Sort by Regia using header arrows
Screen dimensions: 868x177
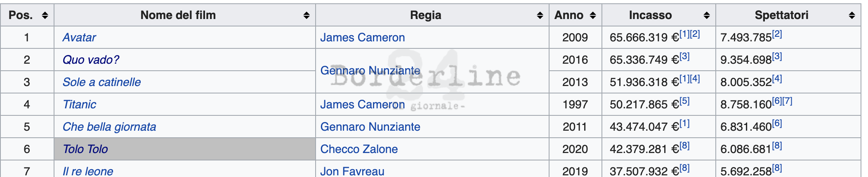pyautogui.click(x=540, y=15)
